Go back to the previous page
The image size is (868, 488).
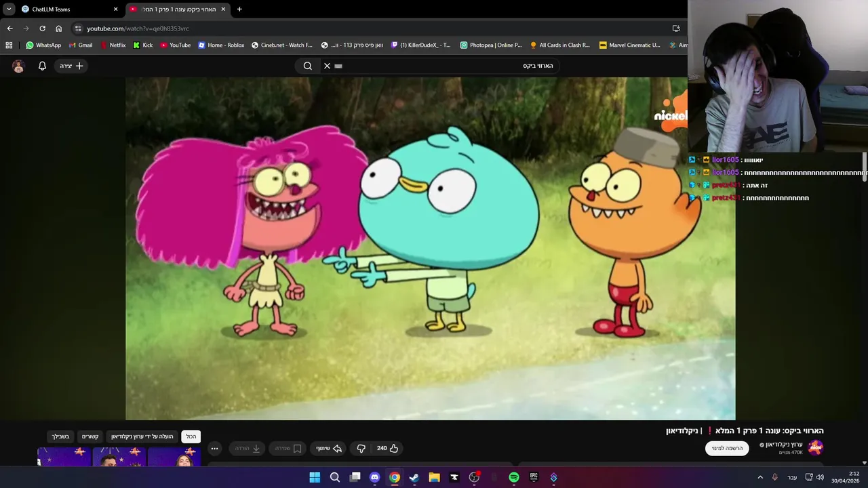(x=9, y=28)
